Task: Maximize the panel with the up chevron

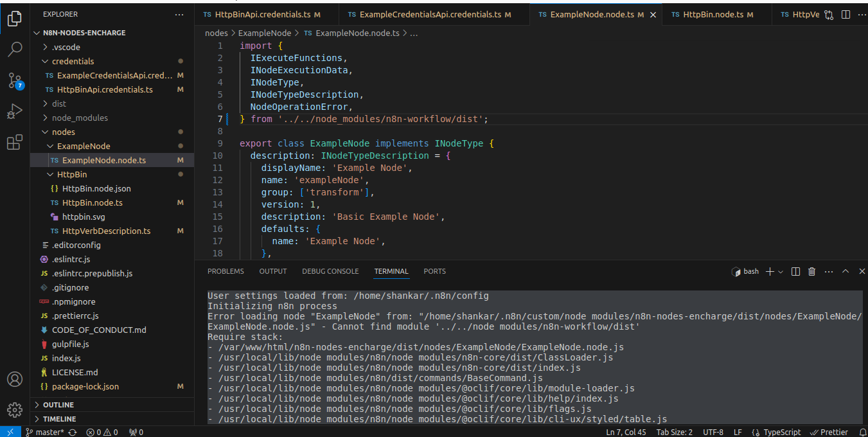Action: pos(846,272)
